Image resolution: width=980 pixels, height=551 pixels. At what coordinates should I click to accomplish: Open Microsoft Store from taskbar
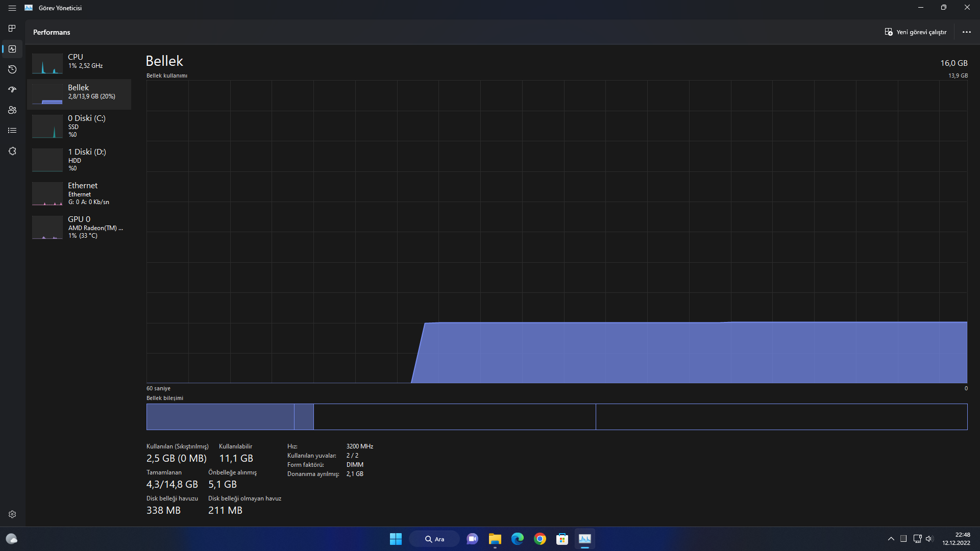[x=562, y=539]
